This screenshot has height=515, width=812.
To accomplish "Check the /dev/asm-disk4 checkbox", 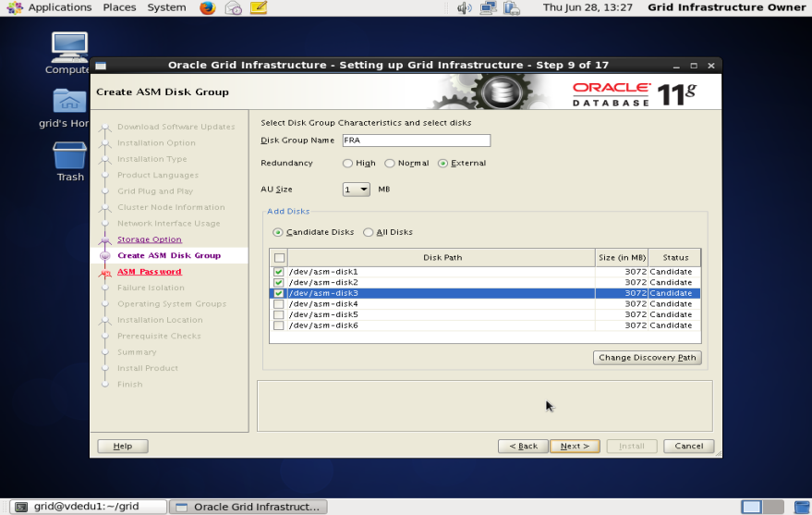I will pyautogui.click(x=279, y=304).
